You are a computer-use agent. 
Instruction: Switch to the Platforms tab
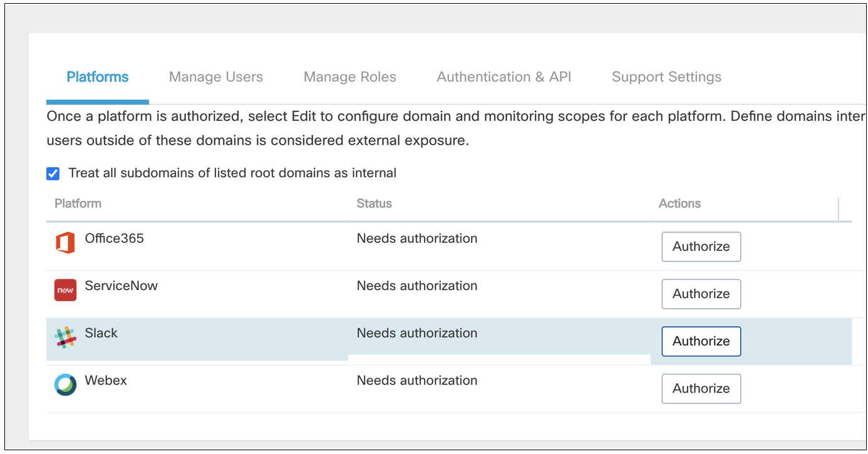point(98,77)
